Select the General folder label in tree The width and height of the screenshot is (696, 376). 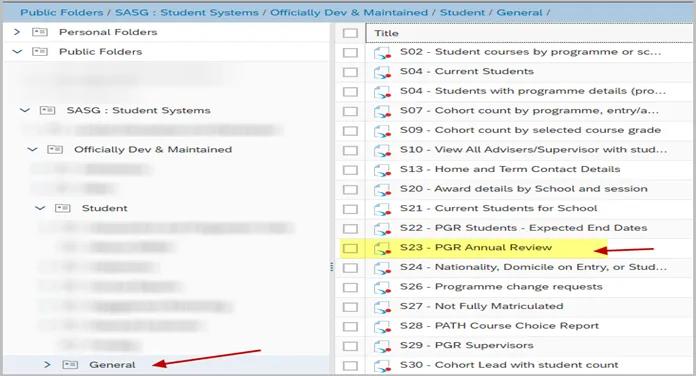click(x=112, y=364)
